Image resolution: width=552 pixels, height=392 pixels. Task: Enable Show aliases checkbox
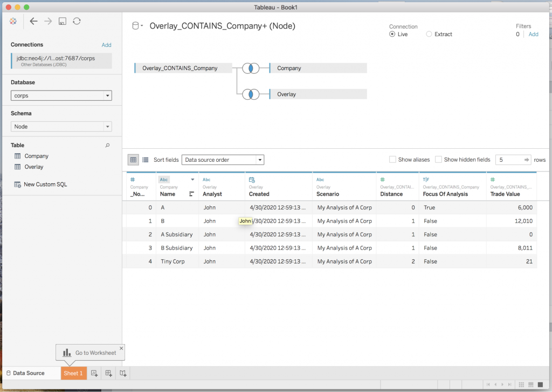[392, 160]
